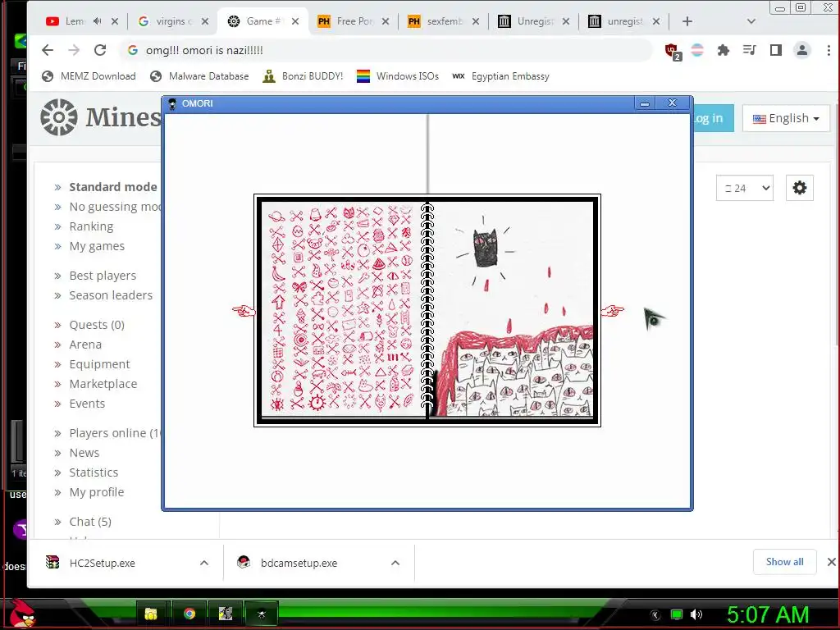The width and height of the screenshot is (840, 630).
Task: Open the uBlock extension icon
Action: [673, 51]
